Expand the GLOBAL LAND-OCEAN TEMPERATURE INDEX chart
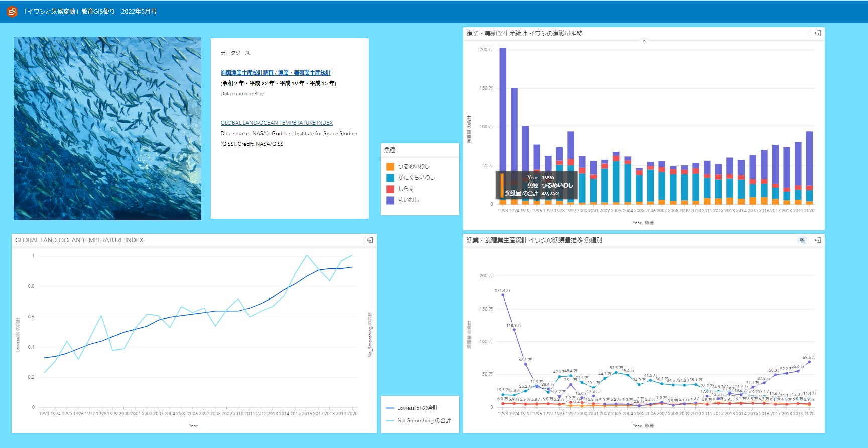 point(369,240)
